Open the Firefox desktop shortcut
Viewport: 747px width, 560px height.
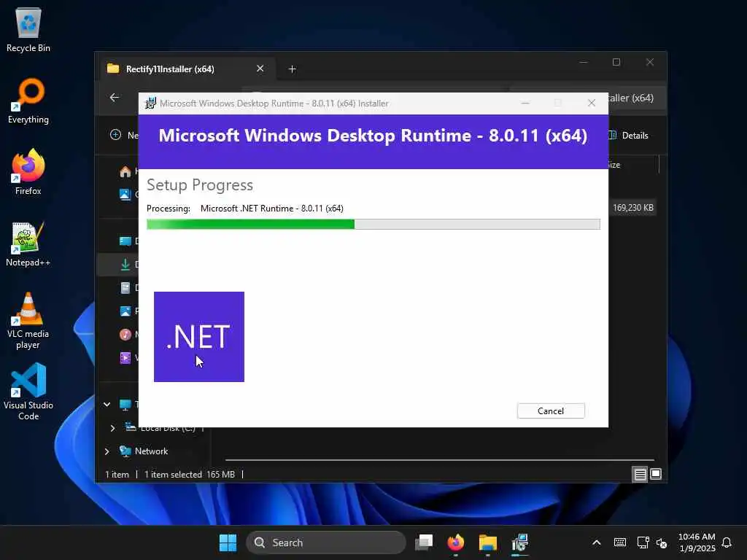(x=28, y=172)
